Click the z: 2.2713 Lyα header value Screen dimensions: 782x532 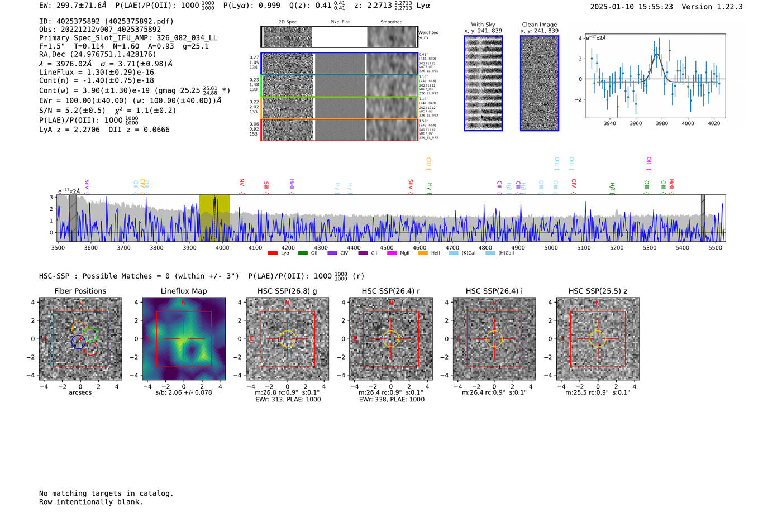tap(392, 6)
